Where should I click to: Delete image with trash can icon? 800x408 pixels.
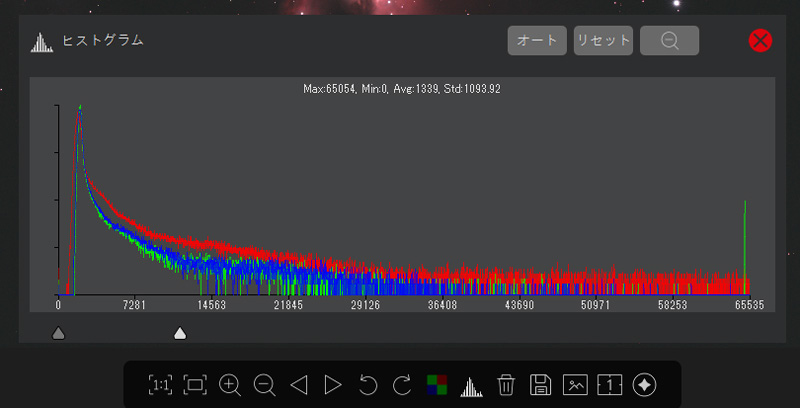click(x=506, y=385)
